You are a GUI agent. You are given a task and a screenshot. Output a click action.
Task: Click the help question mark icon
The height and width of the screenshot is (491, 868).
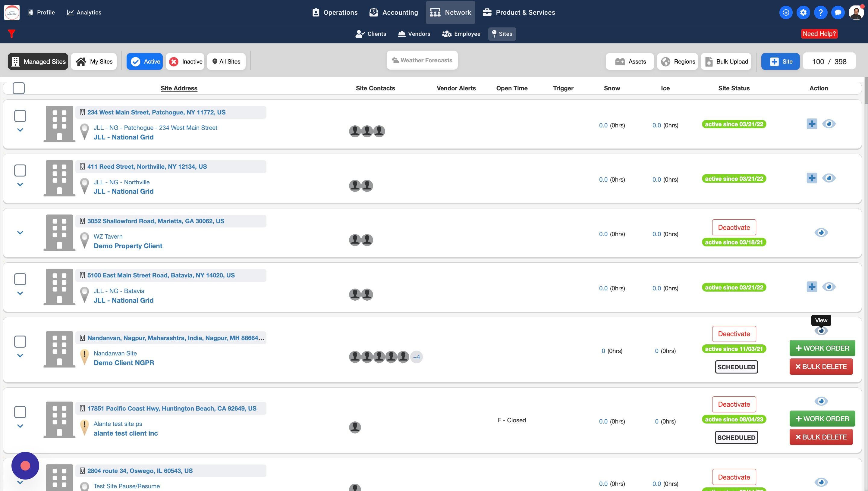click(820, 12)
